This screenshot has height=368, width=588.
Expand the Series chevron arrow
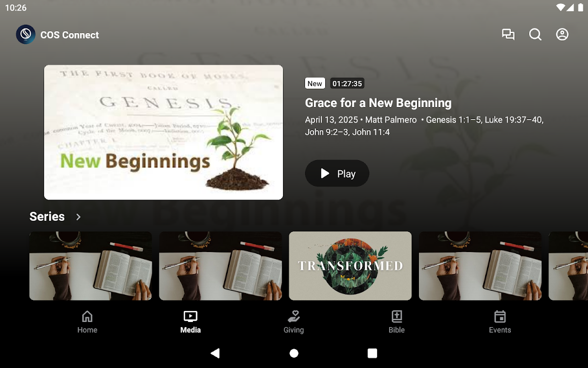[79, 217]
